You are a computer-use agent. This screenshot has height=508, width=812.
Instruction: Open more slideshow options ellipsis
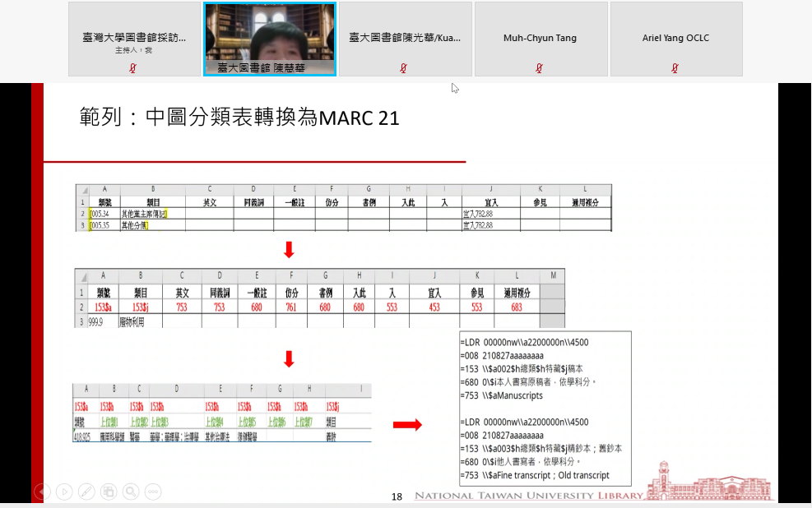(x=153, y=492)
